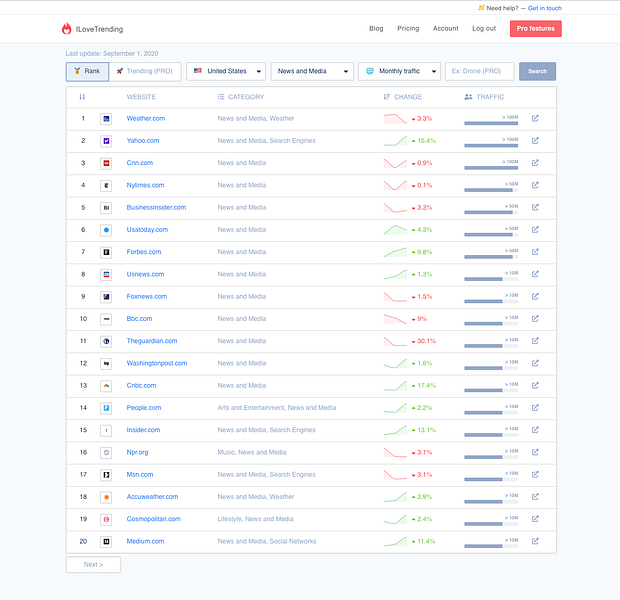The image size is (620, 600).
Task: Click the Nytimes.com traffic bar
Action: (x=491, y=190)
